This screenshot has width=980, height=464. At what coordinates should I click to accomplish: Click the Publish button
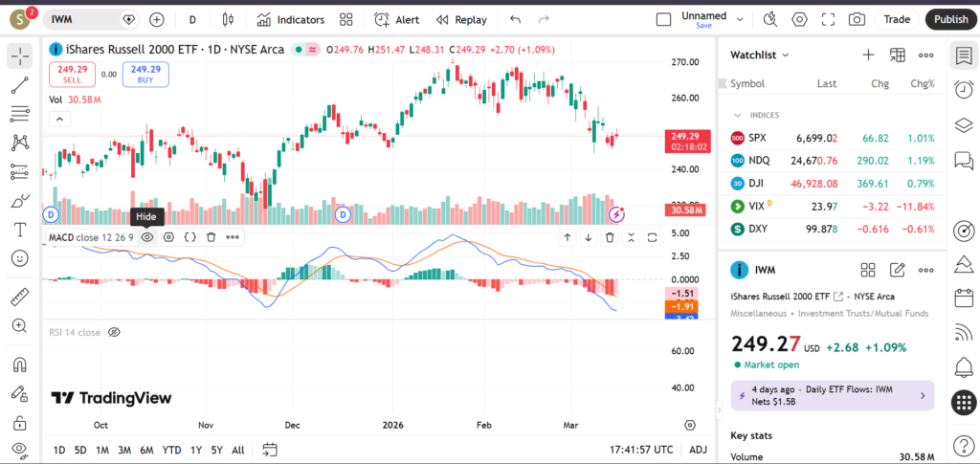tap(950, 19)
